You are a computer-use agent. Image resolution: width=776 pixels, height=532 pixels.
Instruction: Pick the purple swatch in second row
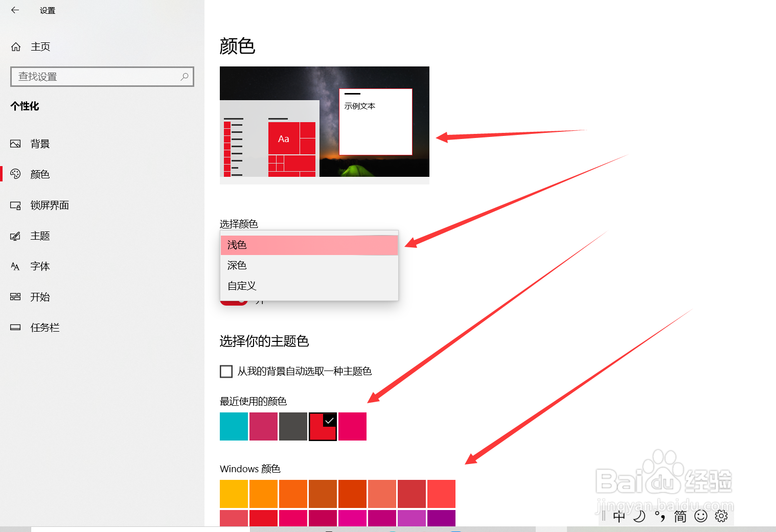pos(441,518)
